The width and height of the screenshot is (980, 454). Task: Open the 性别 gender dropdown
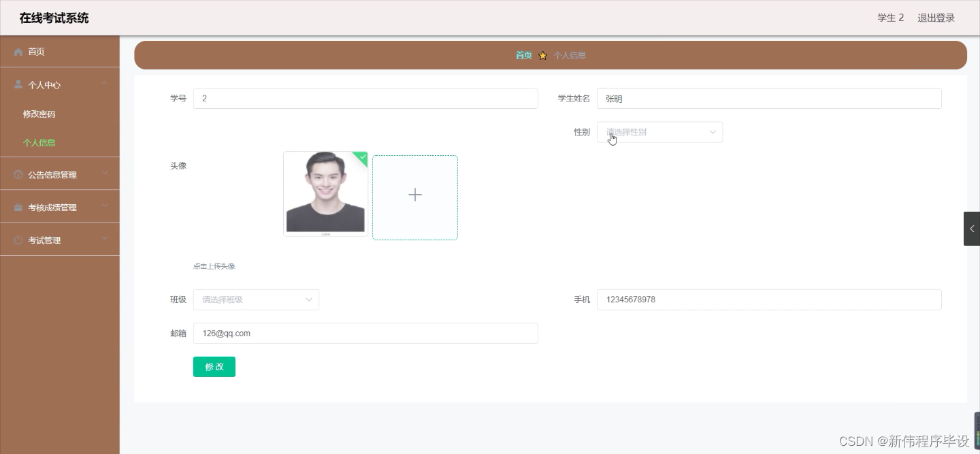[659, 132]
